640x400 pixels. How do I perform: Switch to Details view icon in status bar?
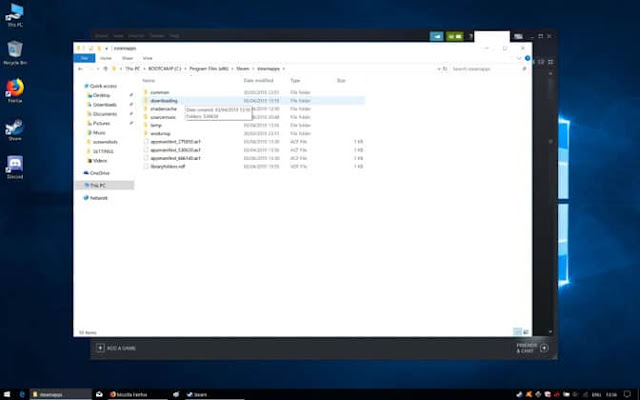517,332
